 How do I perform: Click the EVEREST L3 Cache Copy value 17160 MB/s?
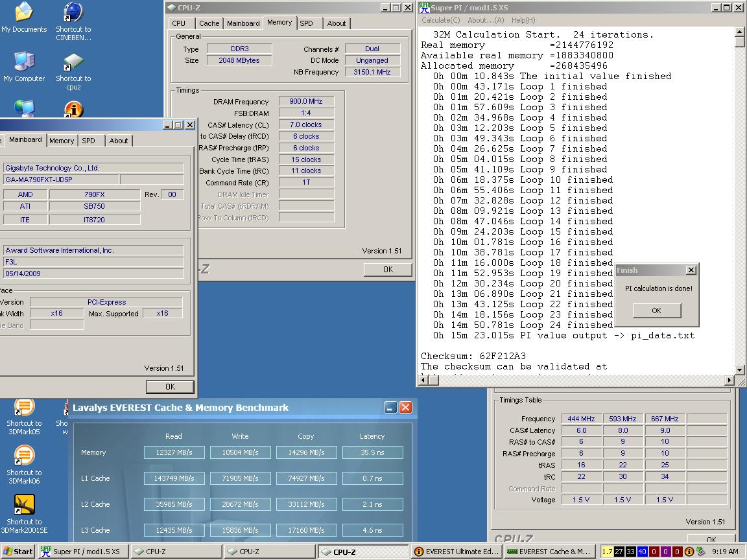(x=306, y=530)
